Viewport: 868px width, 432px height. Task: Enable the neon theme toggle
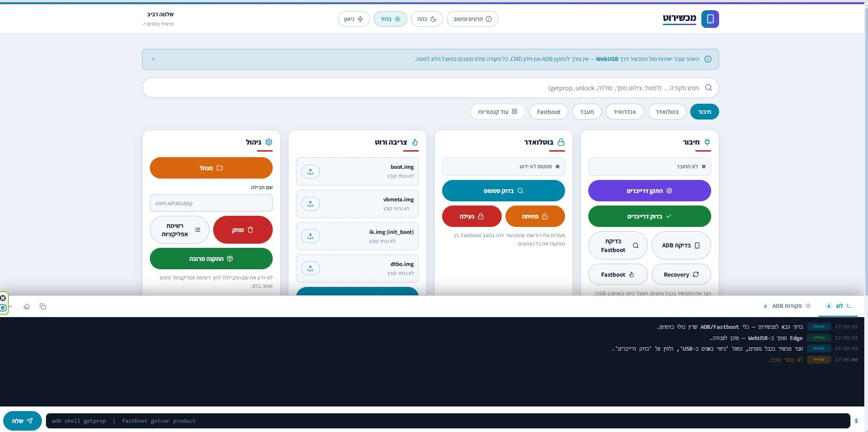coord(354,19)
